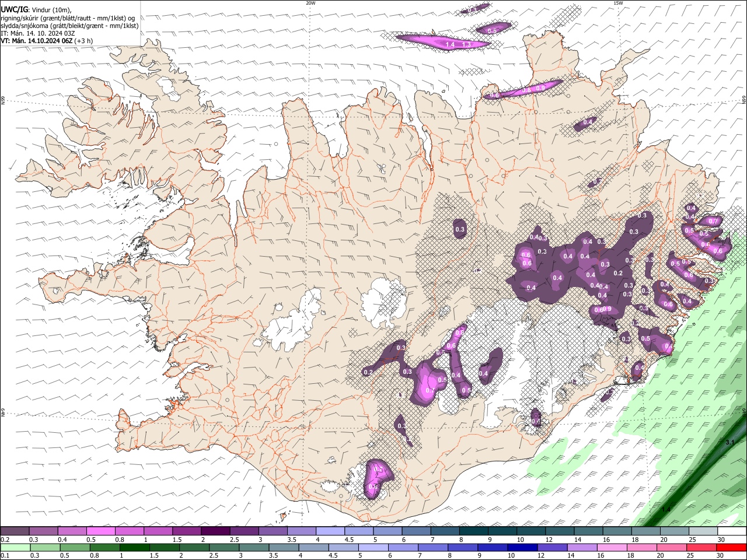Click the '20W' longitude label
Image resolution: width=747 pixels, height=560 pixels.
pyautogui.click(x=310, y=3)
